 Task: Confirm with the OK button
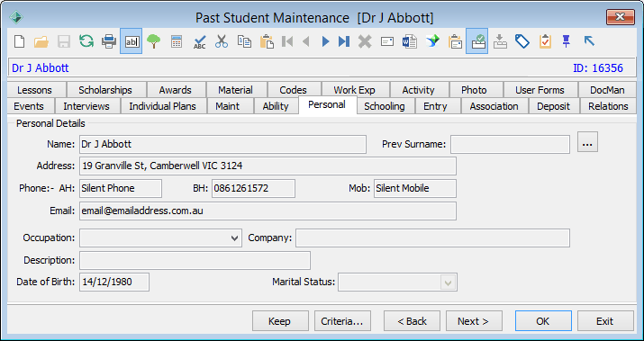coord(543,321)
